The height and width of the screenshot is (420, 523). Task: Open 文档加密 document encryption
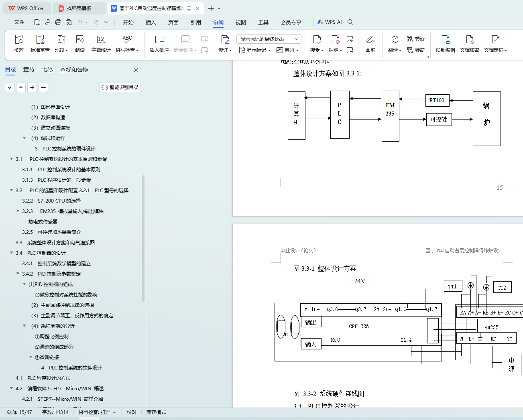pyautogui.click(x=470, y=44)
